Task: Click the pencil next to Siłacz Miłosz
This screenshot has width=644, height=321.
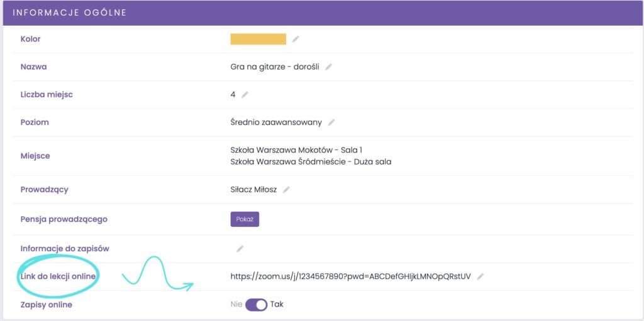Action: (x=286, y=189)
